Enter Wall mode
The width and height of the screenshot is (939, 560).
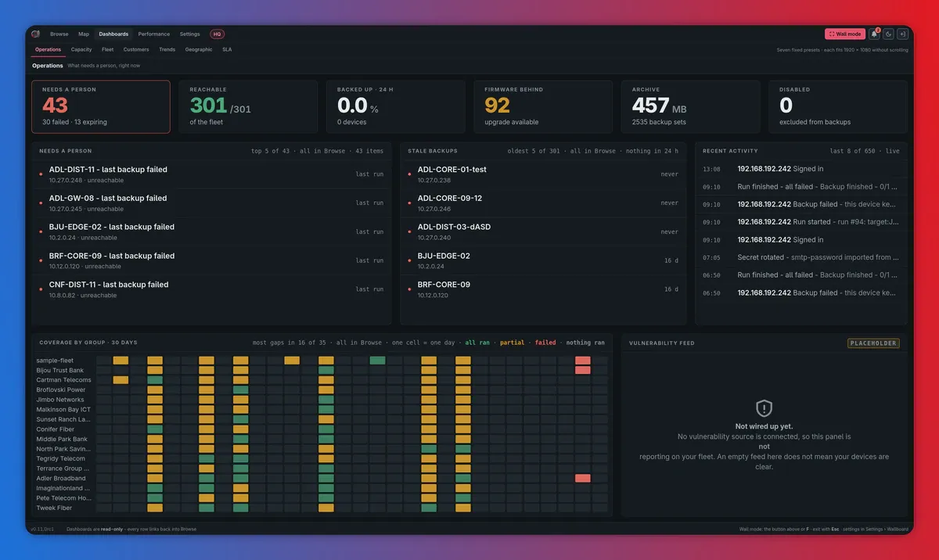(845, 34)
